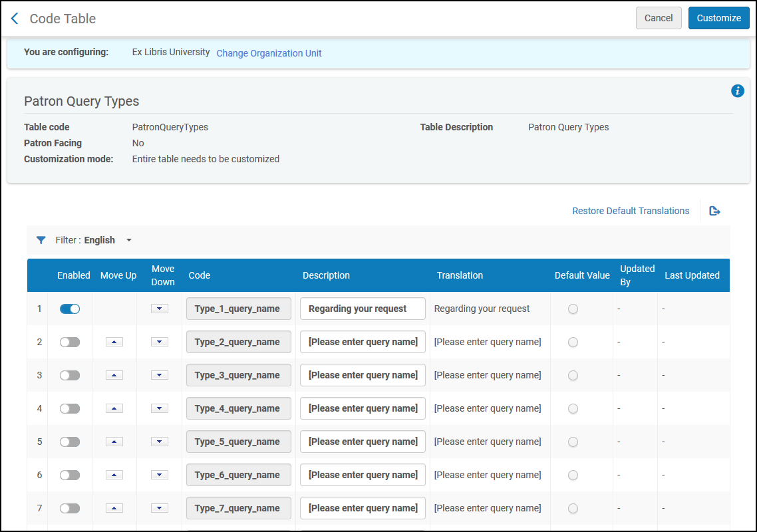Open the Filter English language dropdown

94,240
